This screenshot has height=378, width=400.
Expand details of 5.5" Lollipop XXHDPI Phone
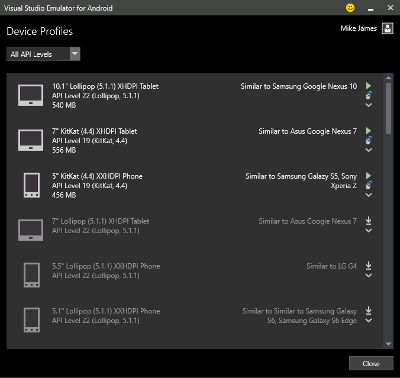[x=368, y=275]
